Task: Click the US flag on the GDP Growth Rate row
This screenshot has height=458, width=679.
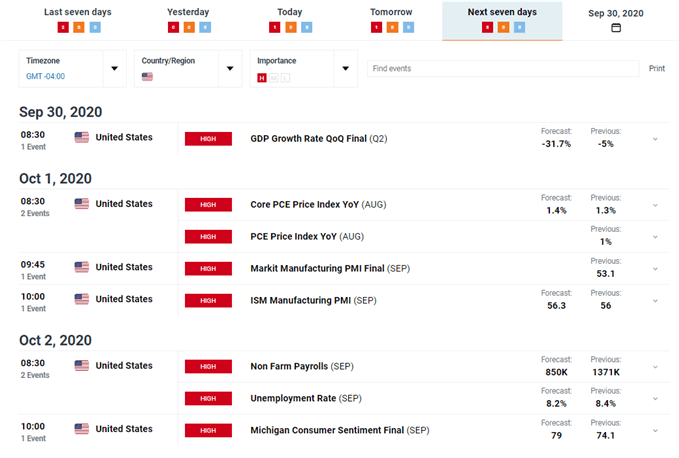Action: 82,137
